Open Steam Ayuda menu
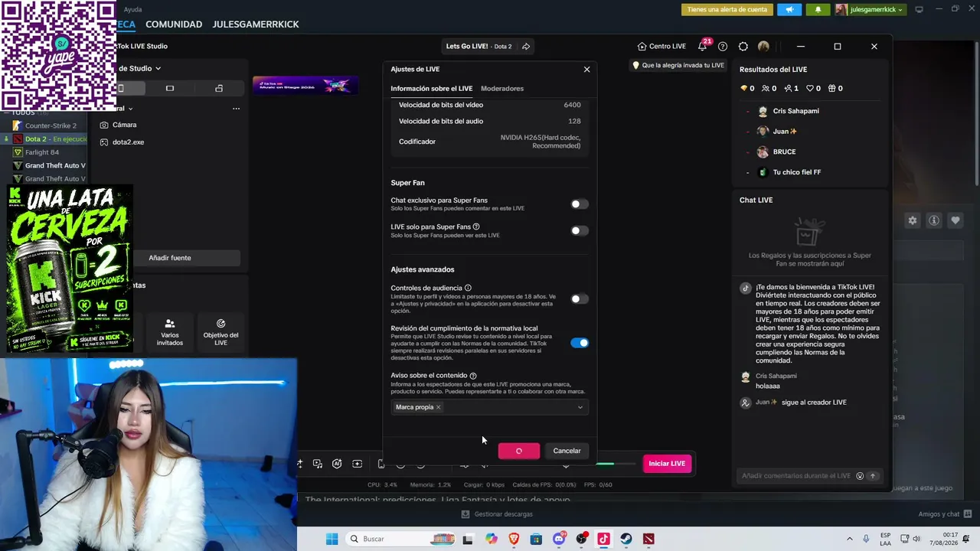This screenshot has height=551, width=980. (132, 9)
